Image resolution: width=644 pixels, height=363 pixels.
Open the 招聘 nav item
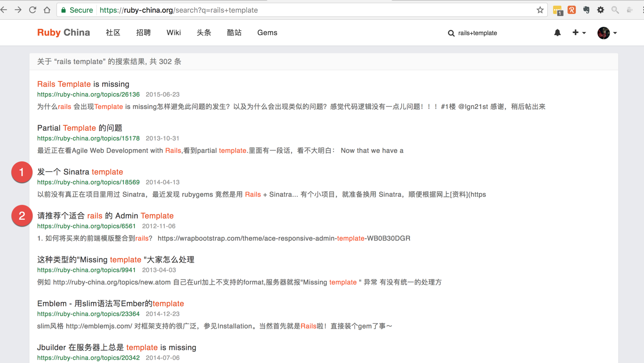144,33
